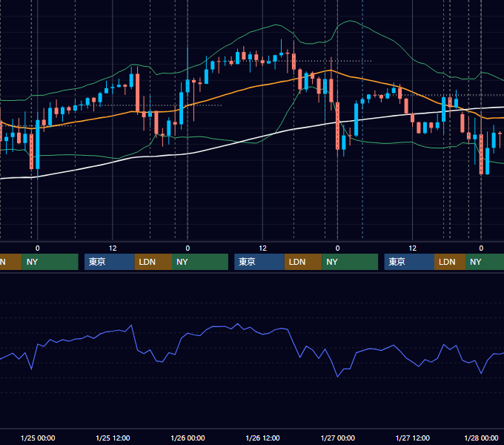The height and width of the screenshot is (445, 504).
Task: Select the LDN session block on 1/27
Action: [x=450, y=262]
